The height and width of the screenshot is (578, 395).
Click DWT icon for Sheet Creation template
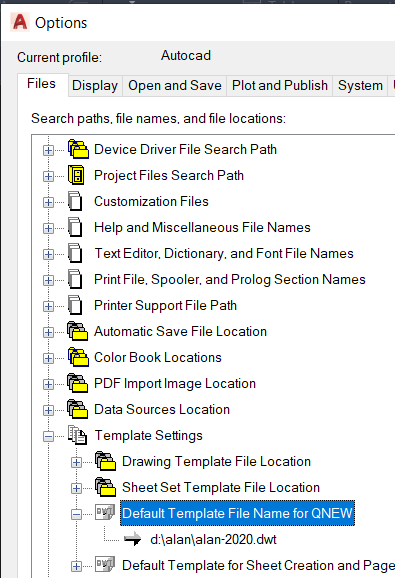click(105, 564)
